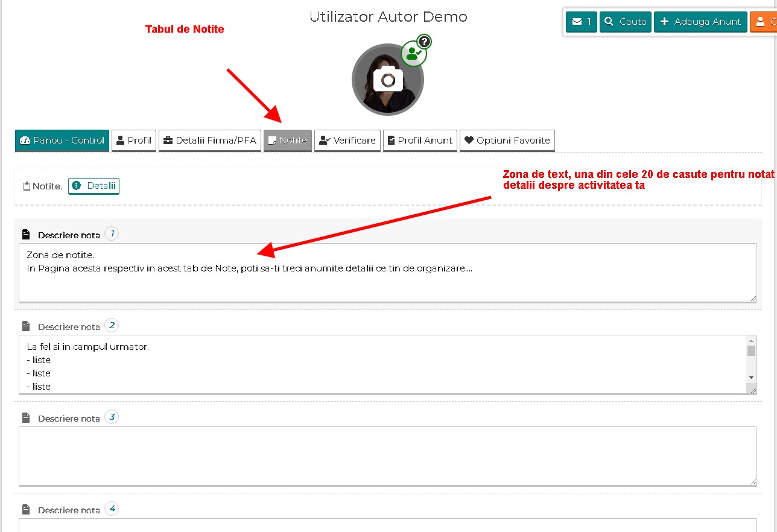Open the Profil tab
Screen dimensions: 777x532
point(134,141)
